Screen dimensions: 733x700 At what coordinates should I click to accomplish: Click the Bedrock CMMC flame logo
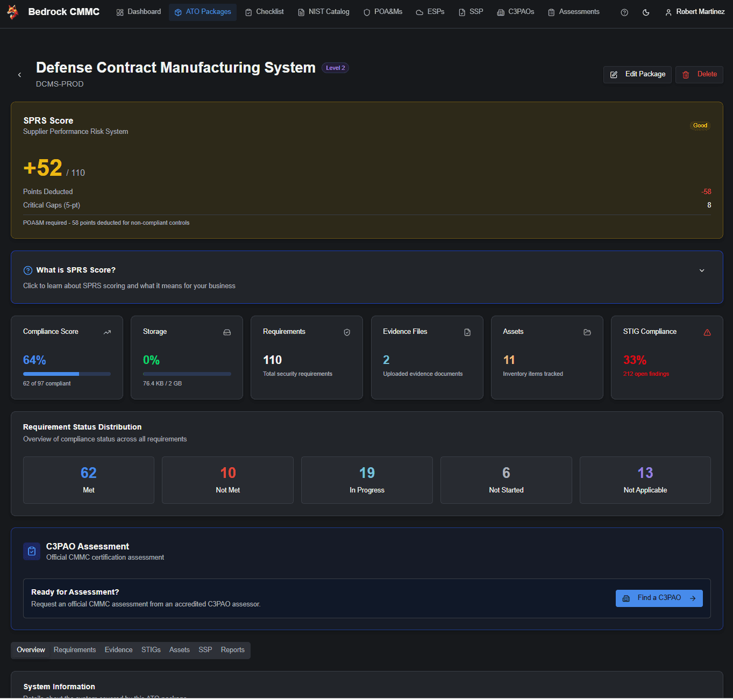pyautogui.click(x=12, y=11)
